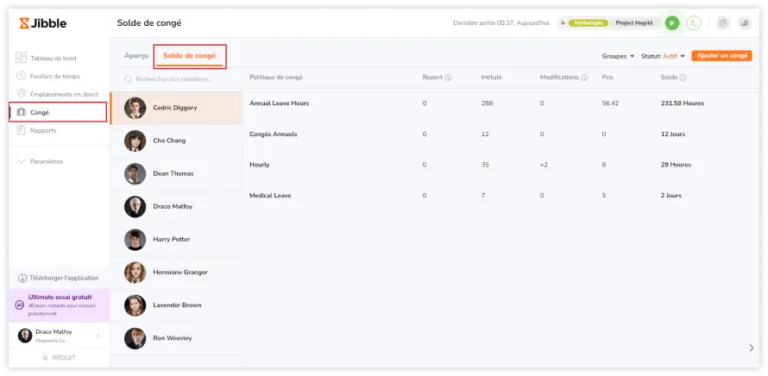Open the help question-mark icon
Viewport: 768px width, 376px height.
[723, 23]
